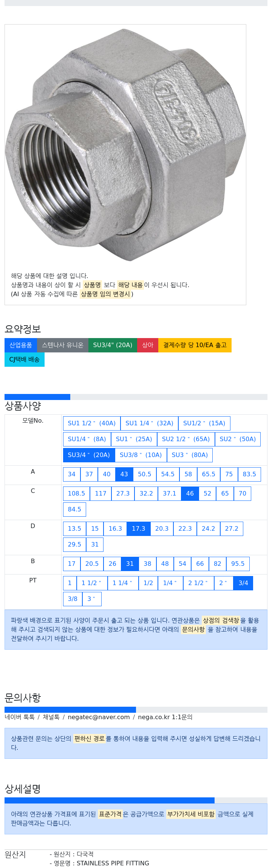
Task: Select model SU1 1/2" (40A)
Action: tap(92, 423)
